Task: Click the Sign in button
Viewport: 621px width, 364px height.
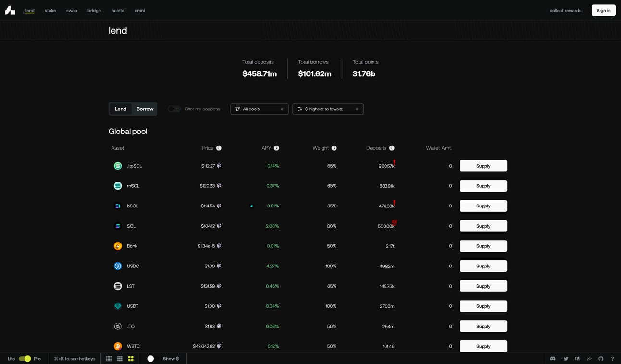Action: [604, 11]
